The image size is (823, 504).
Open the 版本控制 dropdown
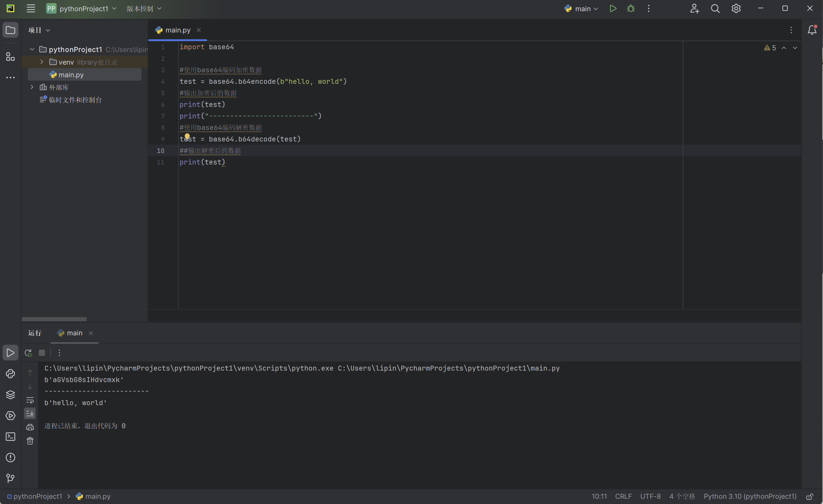click(144, 8)
